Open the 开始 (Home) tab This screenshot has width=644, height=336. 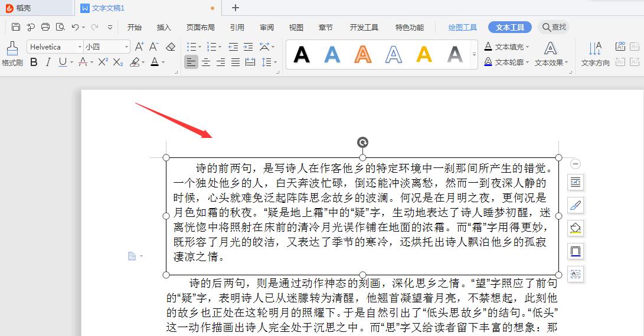135,27
